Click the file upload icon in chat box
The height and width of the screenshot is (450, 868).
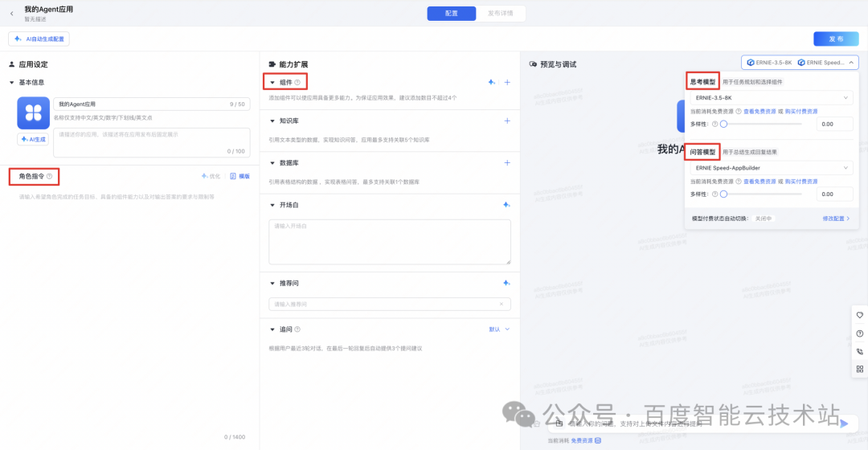coord(559,423)
